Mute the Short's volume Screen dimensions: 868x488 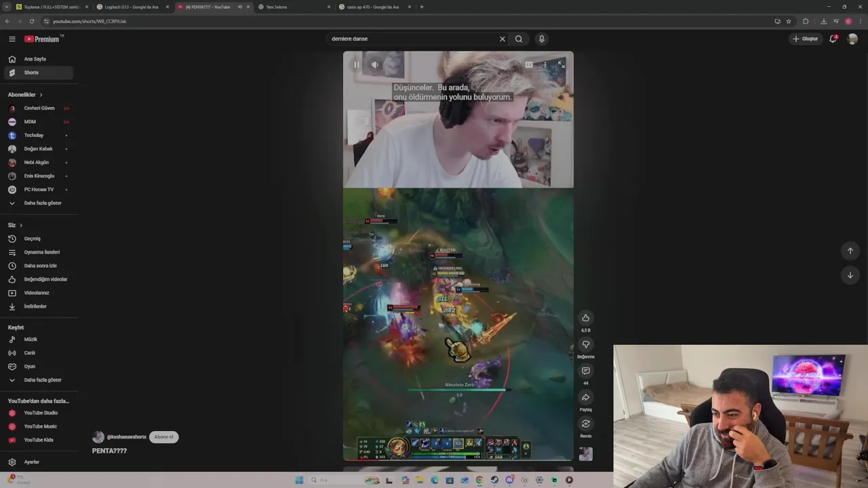click(375, 65)
